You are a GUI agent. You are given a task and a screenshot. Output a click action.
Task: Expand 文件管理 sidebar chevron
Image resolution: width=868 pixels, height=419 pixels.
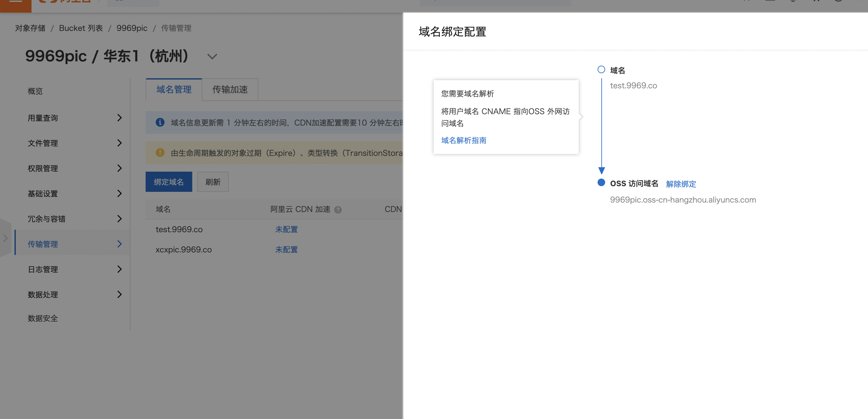[x=119, y=143]
